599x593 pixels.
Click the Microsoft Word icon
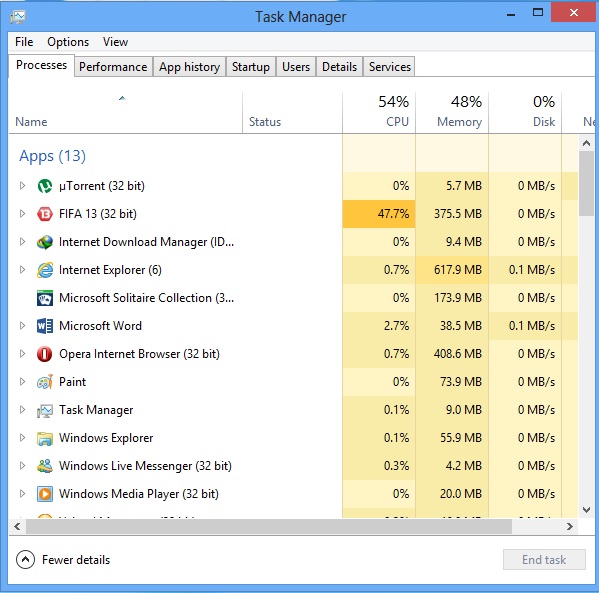[x=45, y=326]
